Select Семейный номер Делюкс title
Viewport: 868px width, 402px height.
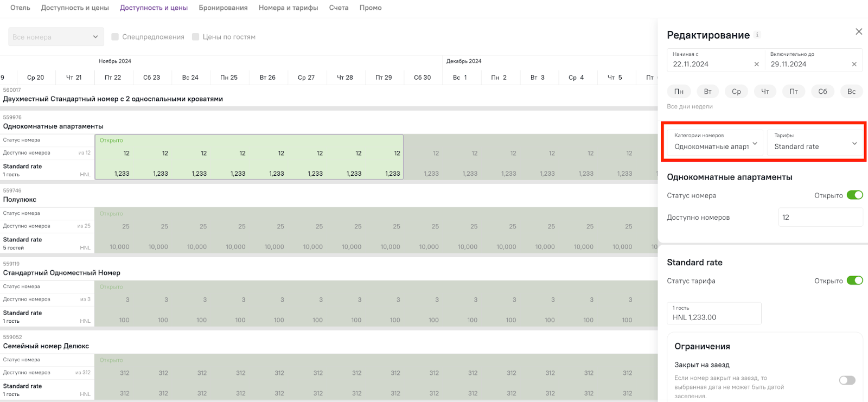46,346
